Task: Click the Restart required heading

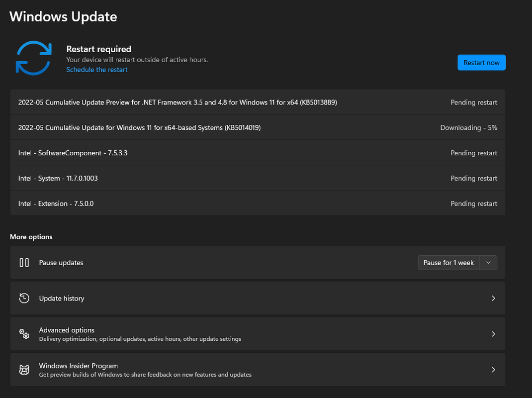Action: (x=99, y=49)
